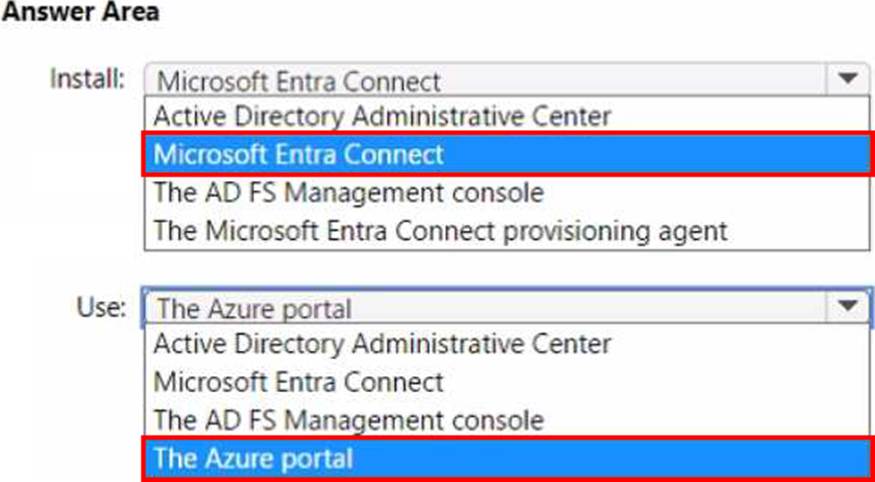The image size is (875, 482).
Task: Select Microsoft Entra Connect in the Use list
Action: click(299, 382)
